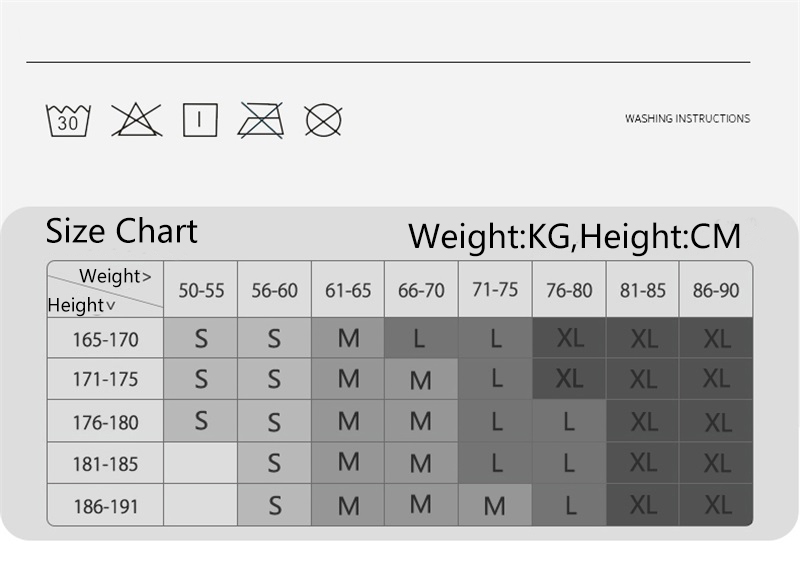Click the XL cell for 171-175 height, 76-80 weight
Screen dimensions: 800x571
[x=569, y=380]
